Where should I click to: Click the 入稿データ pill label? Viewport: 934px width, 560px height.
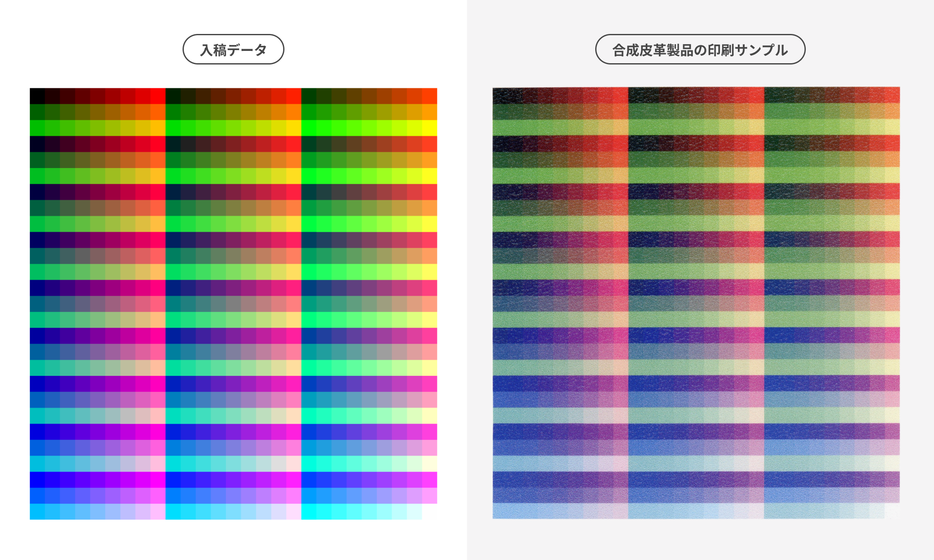(233, 50)
